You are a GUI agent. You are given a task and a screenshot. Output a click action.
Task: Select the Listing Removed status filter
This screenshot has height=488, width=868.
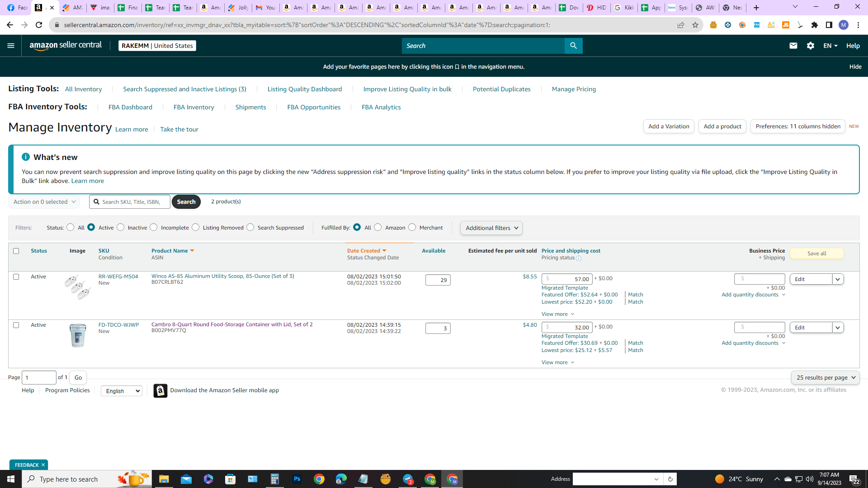click(x=196, y=227)
